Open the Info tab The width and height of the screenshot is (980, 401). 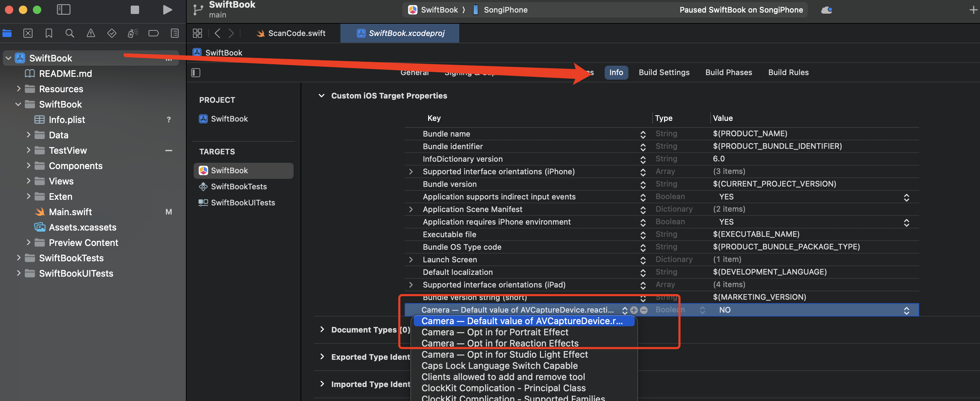(616, 72)
